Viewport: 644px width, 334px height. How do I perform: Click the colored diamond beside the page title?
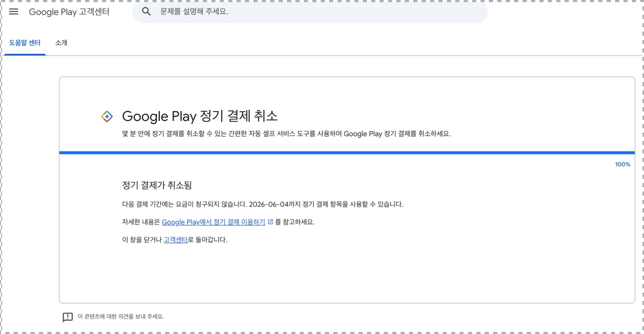pos(106,116)
